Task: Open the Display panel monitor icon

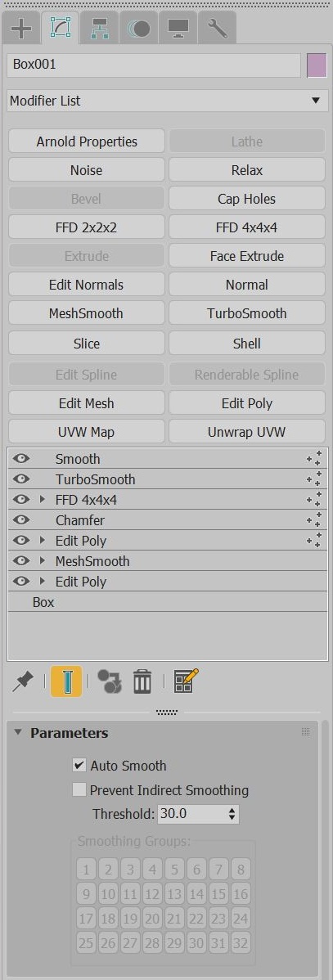Action: tap(178, 29)
